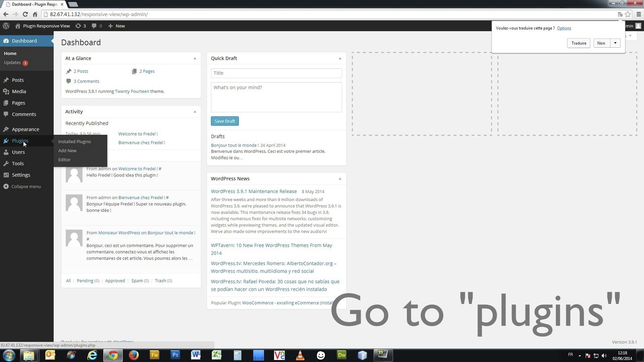Click Quick Draft Title field
This screenshot has width=644, height=362.
pyautogui.click(x=276, y=73)
